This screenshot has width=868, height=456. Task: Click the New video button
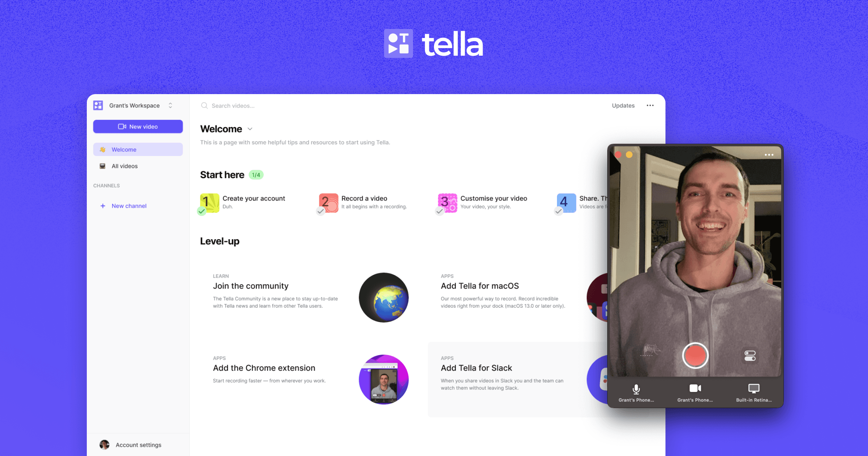coord(138,126)
